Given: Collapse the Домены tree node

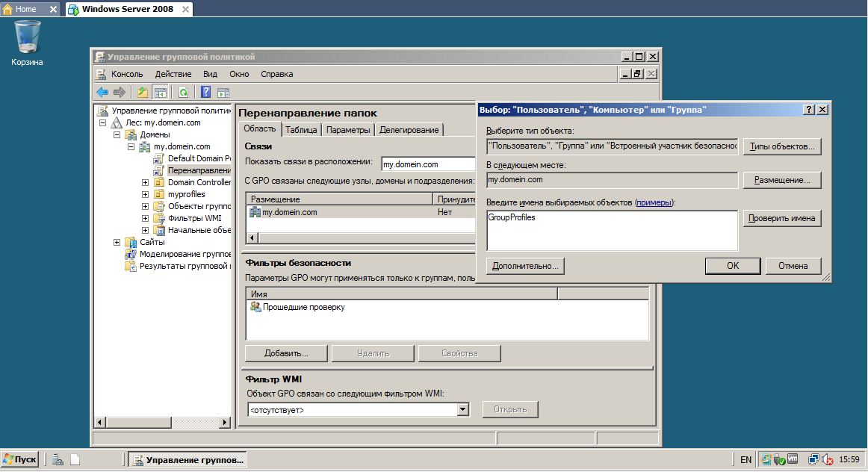Looking at the screenshot, I should [x=117, y=134].
